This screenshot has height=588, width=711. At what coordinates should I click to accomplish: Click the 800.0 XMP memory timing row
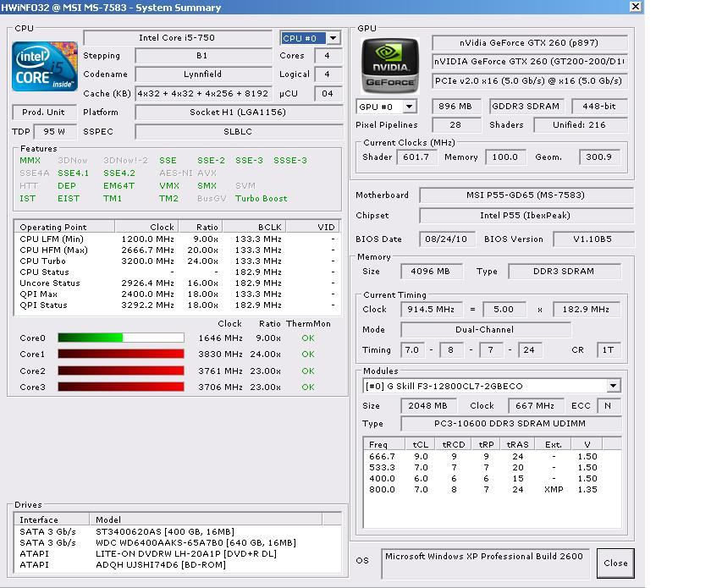(x=492, y=490)
